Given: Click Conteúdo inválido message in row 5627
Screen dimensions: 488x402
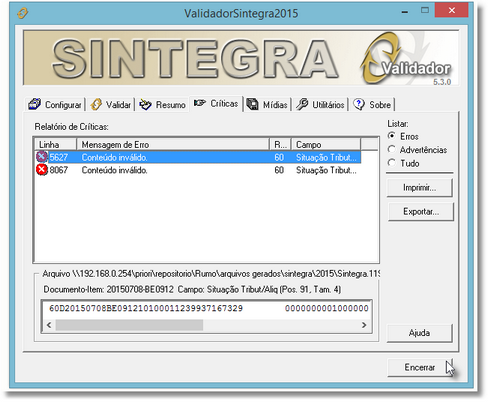Looking at the screenshot, I should [x=114, y=157].
